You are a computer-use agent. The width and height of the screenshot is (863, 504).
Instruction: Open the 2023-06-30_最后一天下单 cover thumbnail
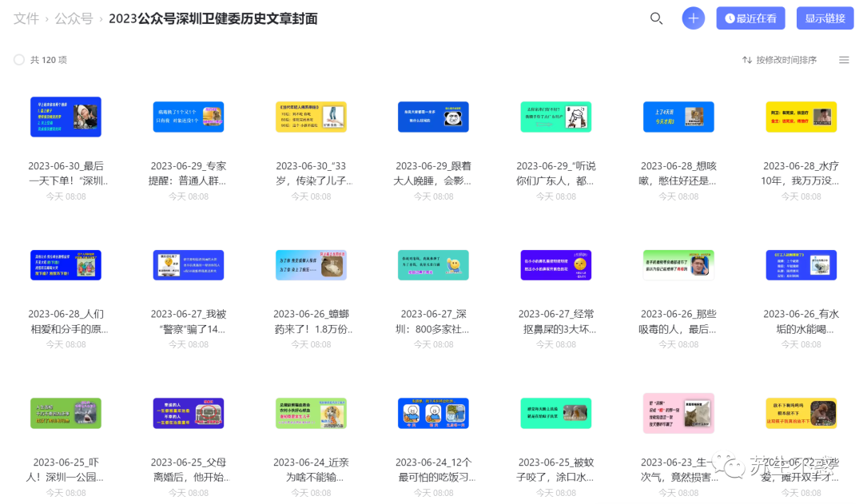(x=66, y=117)
